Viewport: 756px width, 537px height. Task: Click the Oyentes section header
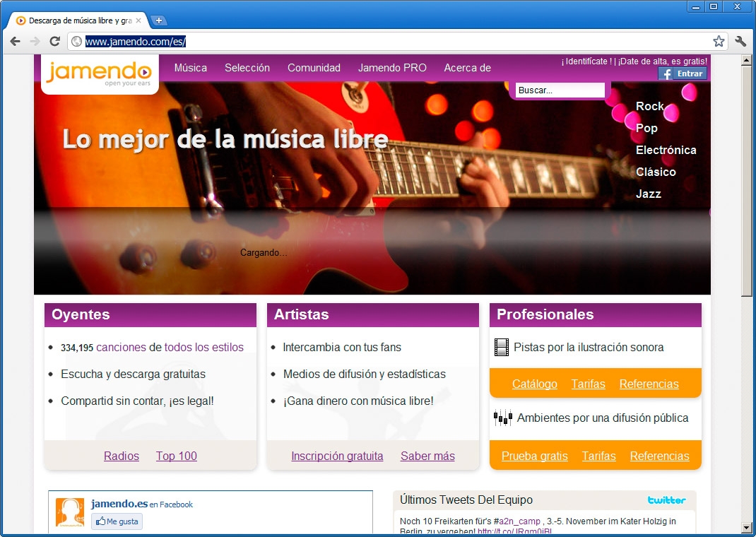click(x=150, y=314)
